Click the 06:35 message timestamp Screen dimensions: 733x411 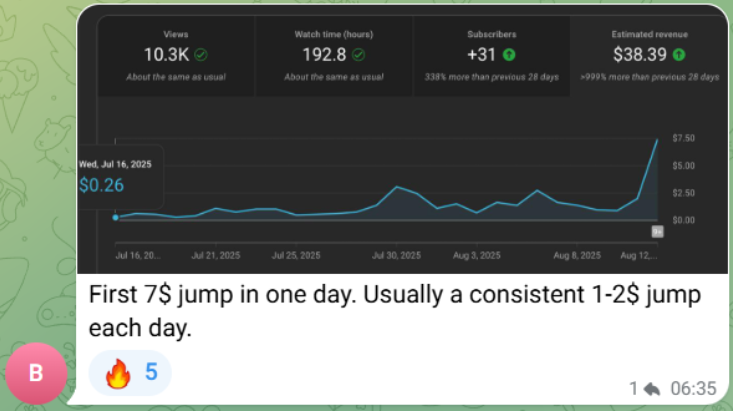(x=689, y=387)
